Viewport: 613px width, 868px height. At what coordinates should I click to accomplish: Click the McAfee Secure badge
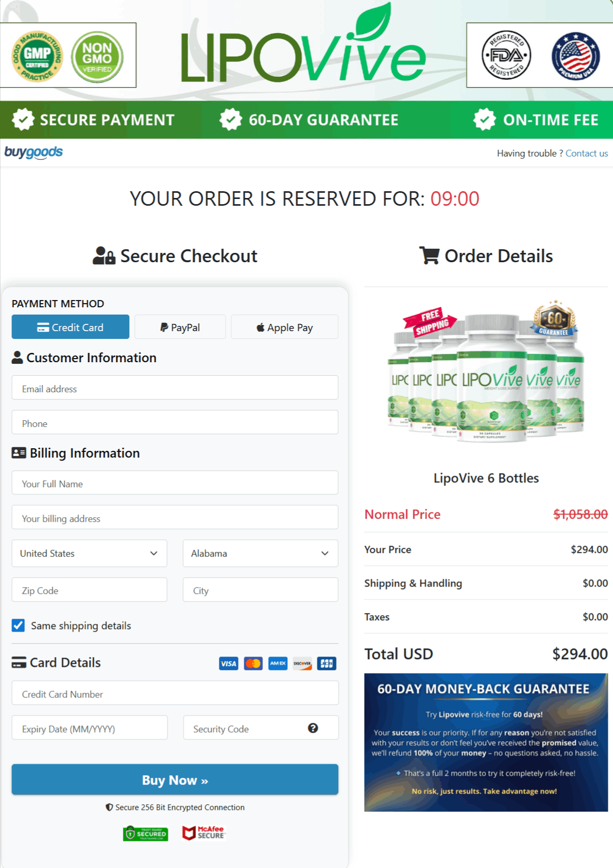coord(204,833)
